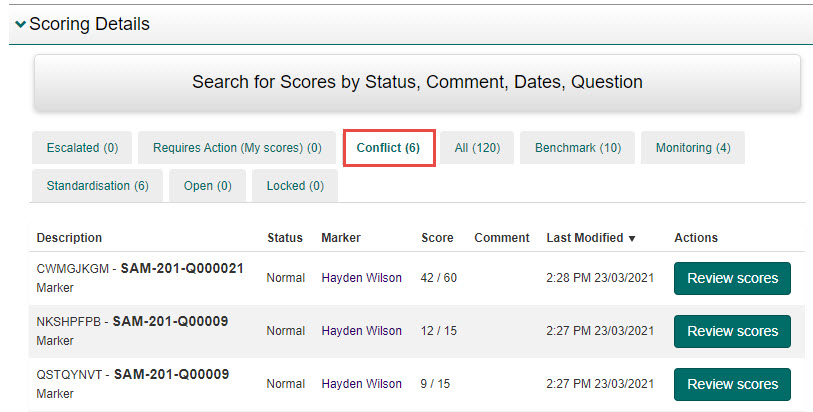Go to the Locked (0) tab
This screenshot has width=813, height=412.
294,186
